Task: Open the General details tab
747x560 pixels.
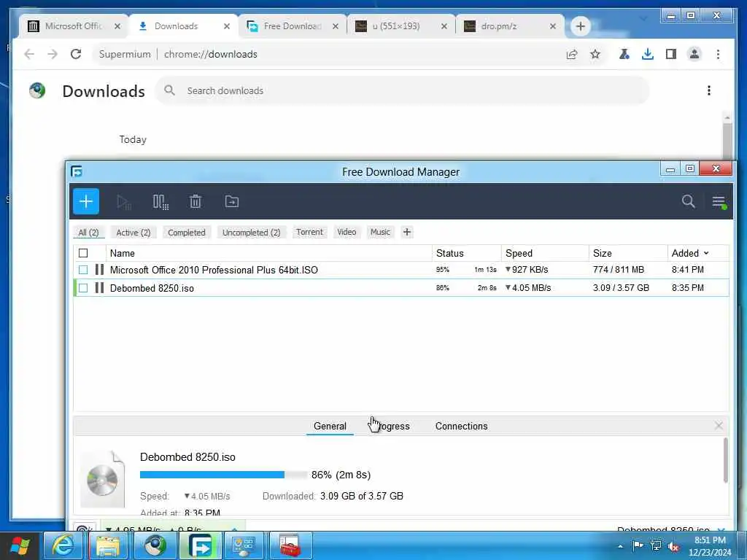Action: [330, 426]
